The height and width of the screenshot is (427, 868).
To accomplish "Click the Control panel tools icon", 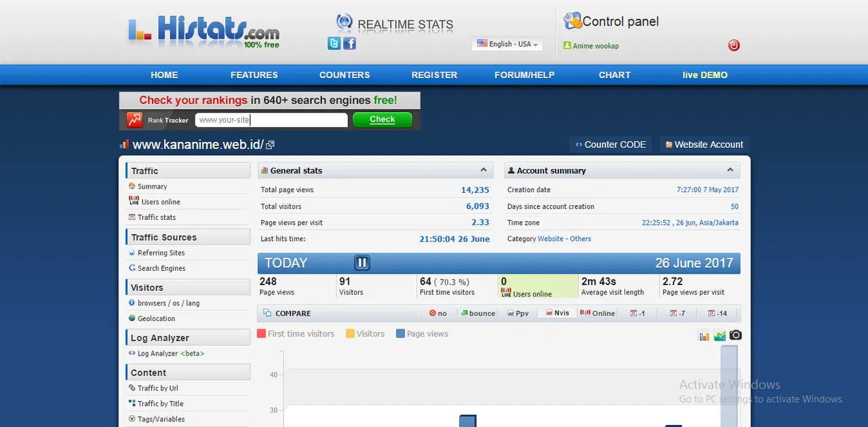I will pos(572,21).
